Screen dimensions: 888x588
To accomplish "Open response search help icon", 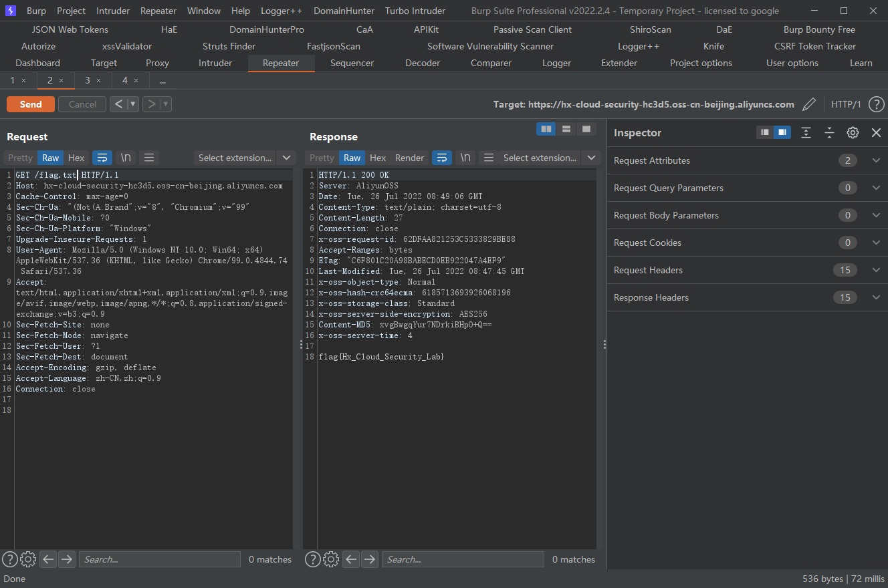I will [x=312, y=559].
